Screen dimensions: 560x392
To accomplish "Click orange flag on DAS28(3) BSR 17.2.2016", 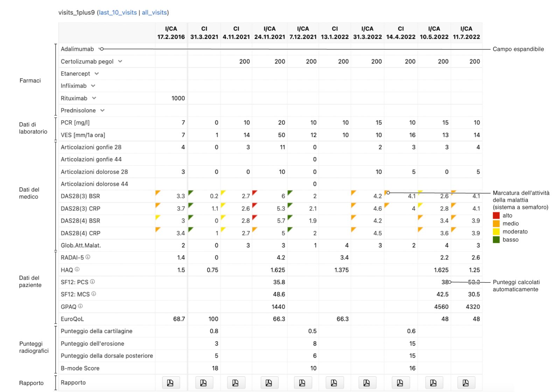I will 157,192.
